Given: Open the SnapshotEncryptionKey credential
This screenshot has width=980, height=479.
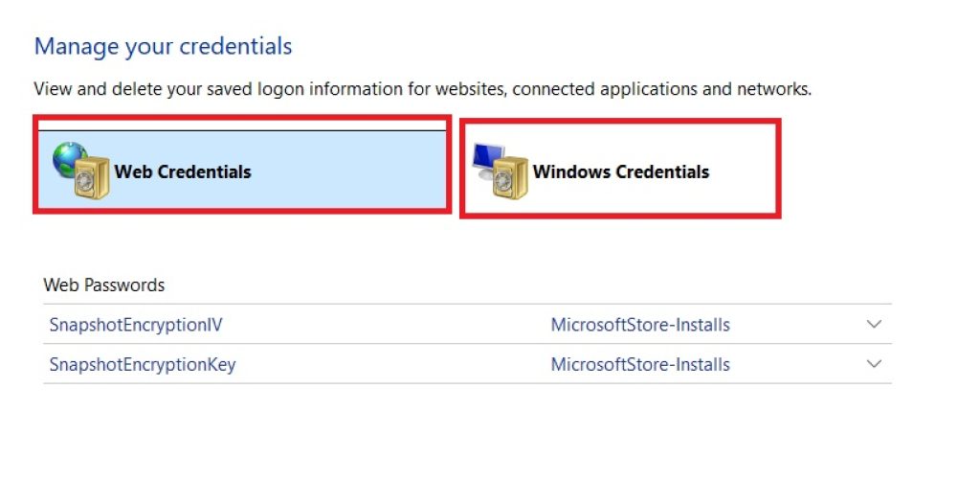Looking at the screenshot, I should click(143, 365).
